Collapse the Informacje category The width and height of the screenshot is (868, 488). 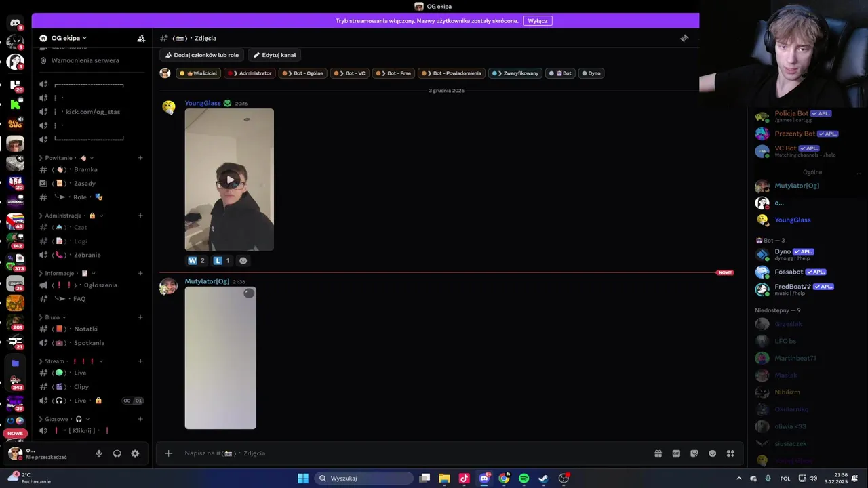[x=66, y=273]
